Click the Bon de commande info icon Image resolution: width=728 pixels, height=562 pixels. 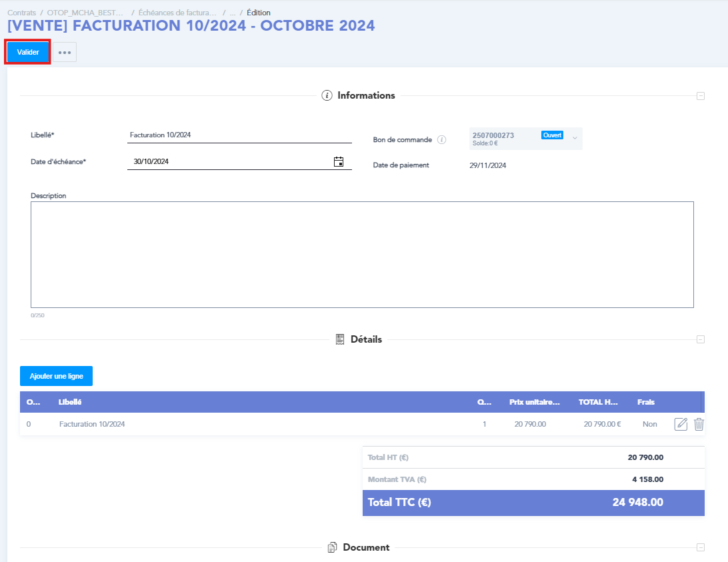(x=441, y=140)
